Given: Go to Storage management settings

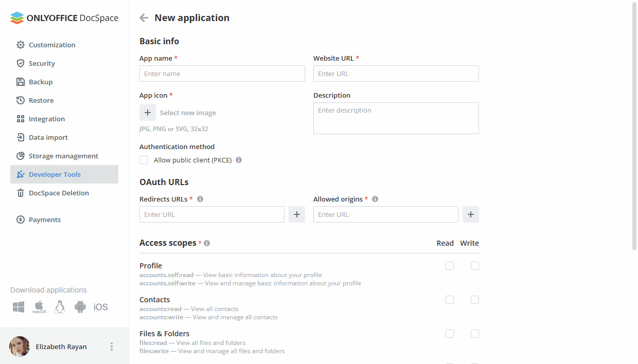Looking at the screenshot, I should pos(63,156).
